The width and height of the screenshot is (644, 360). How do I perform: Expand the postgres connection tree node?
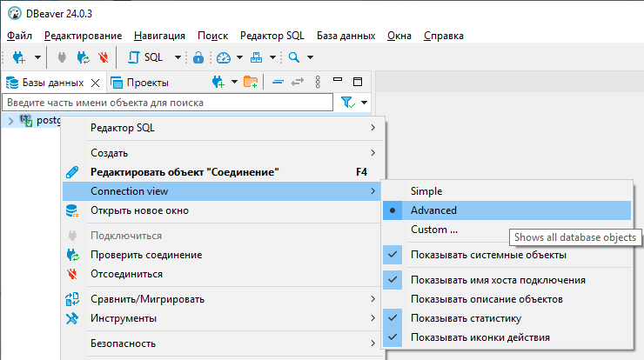[11, 121]
